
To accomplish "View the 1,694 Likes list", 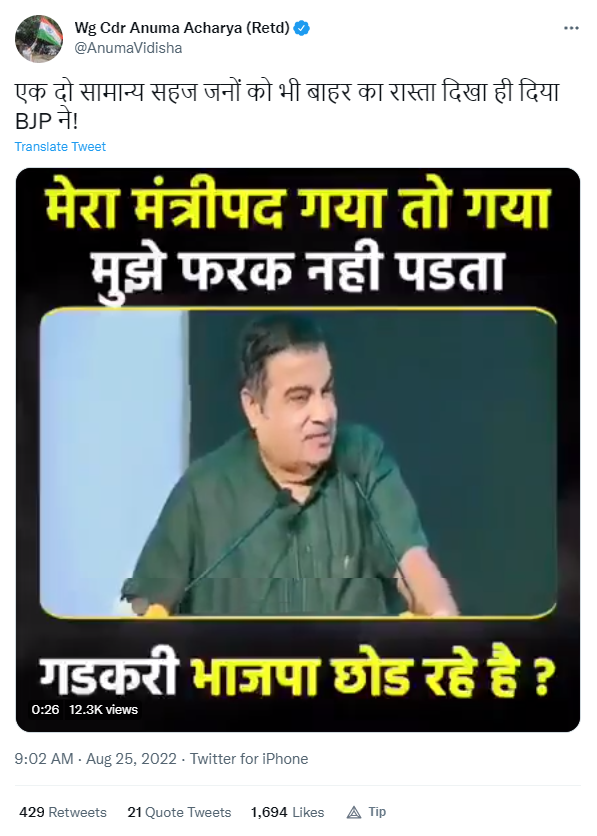I will pos(287,812).
